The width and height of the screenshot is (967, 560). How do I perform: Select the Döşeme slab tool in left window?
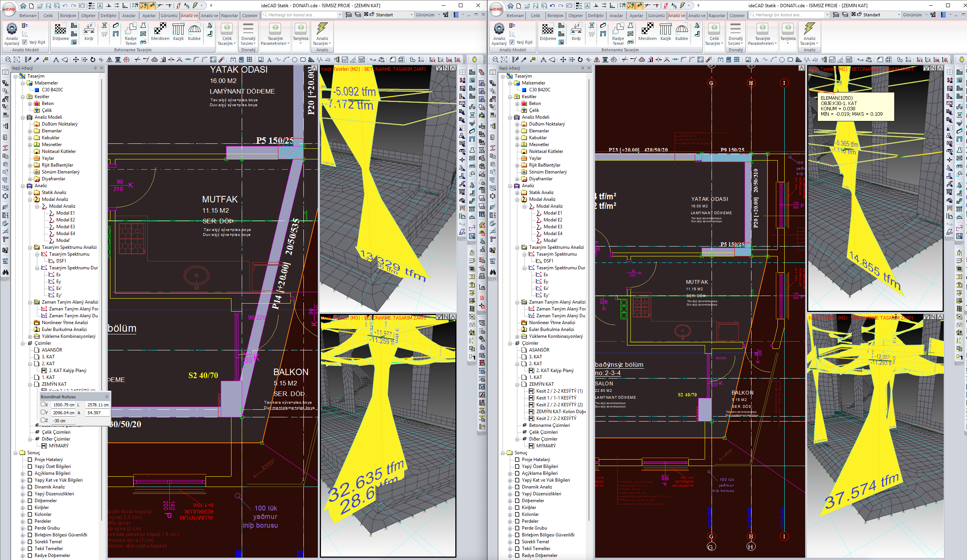point(61,32)
